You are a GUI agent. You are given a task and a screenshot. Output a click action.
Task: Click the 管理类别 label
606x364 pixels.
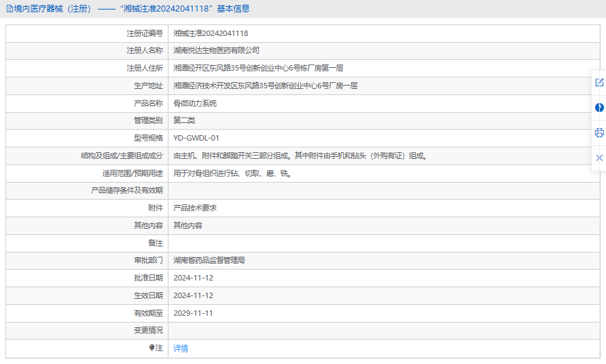[x=148, y=120]
